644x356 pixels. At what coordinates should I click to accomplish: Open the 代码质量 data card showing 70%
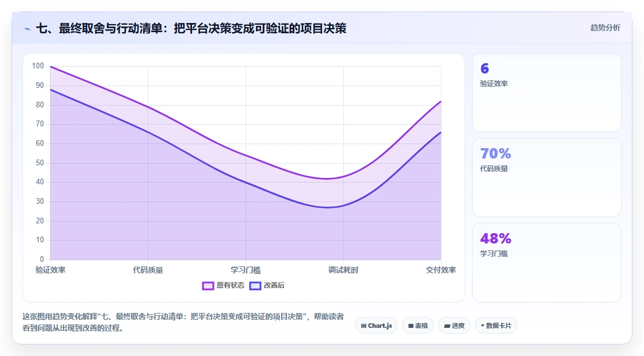547,177
